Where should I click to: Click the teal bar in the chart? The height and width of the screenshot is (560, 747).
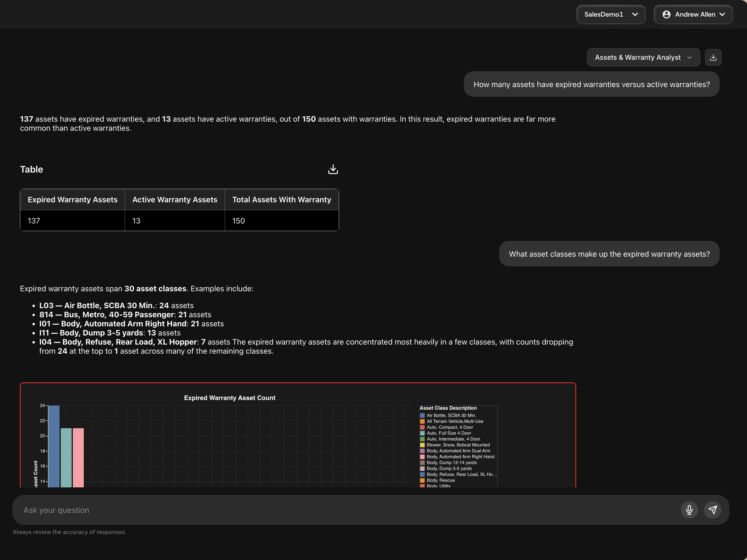coord(66,457)
